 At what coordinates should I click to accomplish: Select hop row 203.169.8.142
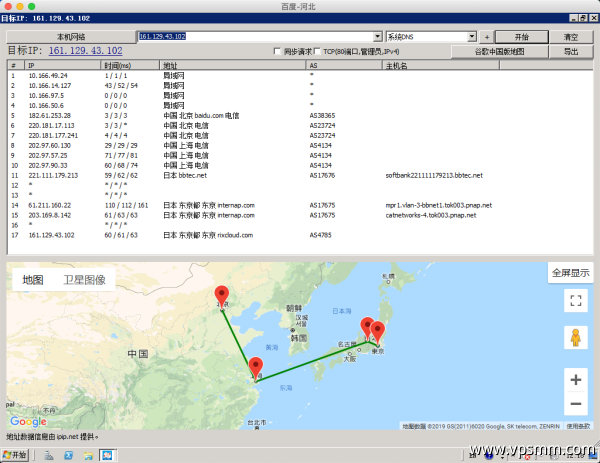point(300,215)
